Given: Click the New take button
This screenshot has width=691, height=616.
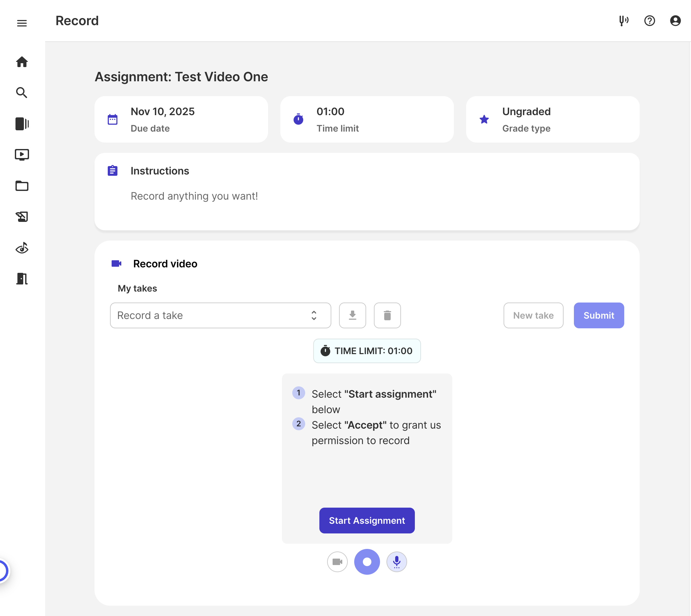Looking at the screenshot, I should coord(533,315).
